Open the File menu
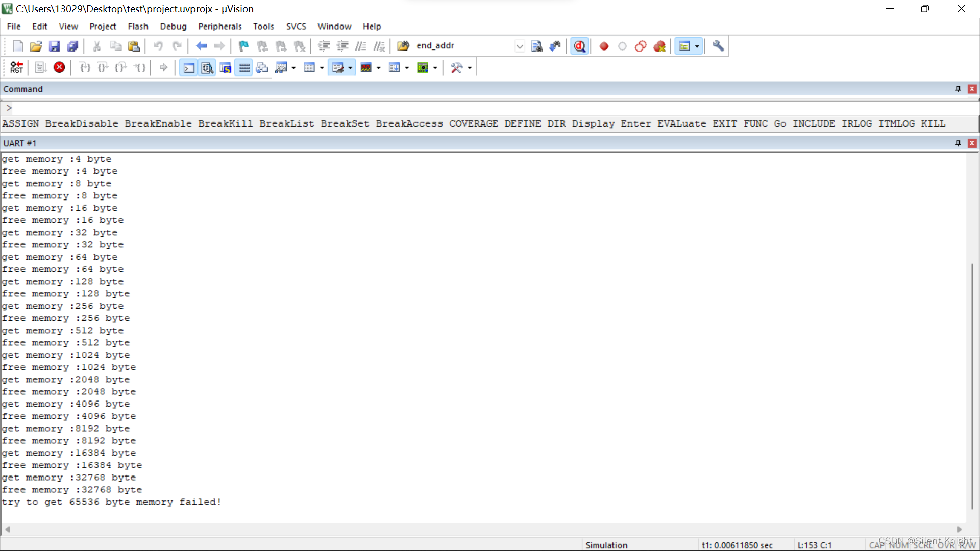This screenshot has width=980, height=551. point(14,26)
